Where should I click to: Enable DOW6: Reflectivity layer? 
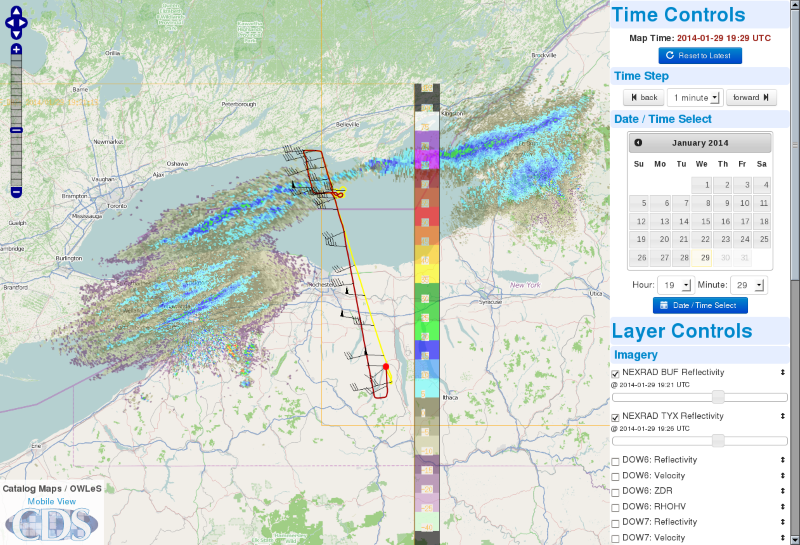click(x=616, y=460)
